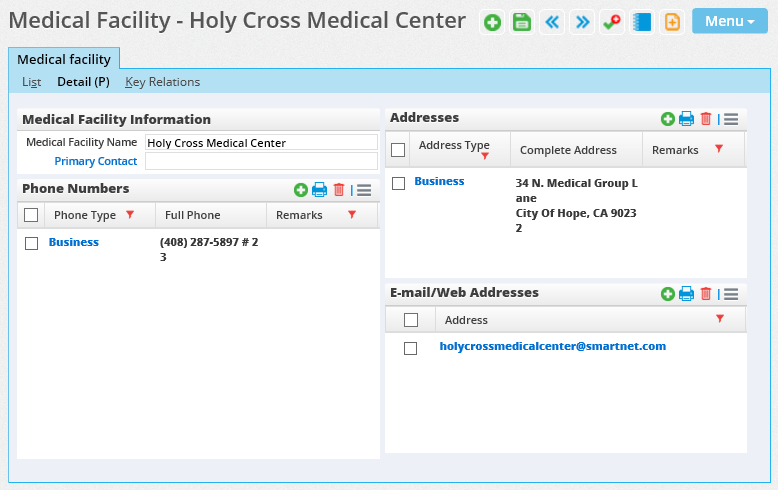Open the Primary Contact link
778x490 pixels.
96,161
